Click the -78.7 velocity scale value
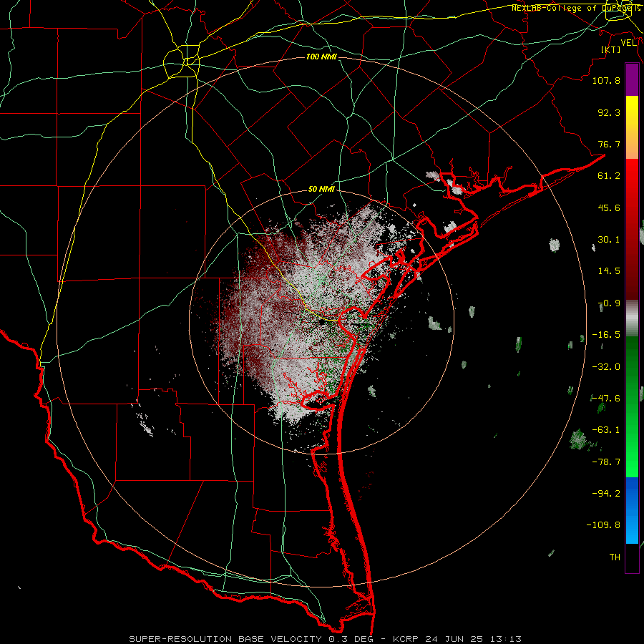This screenshot has height=644, width=644. pyautogui.click(x=606, y=462)
